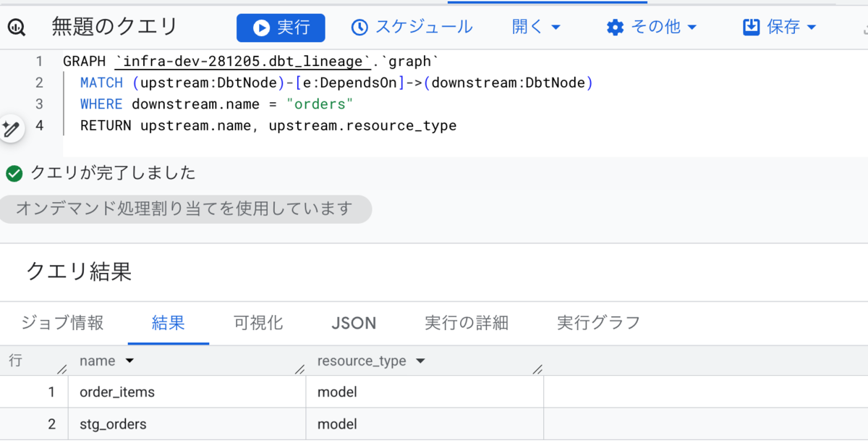
Task: Click the green query completed checkmark icon
Action: 14,173
